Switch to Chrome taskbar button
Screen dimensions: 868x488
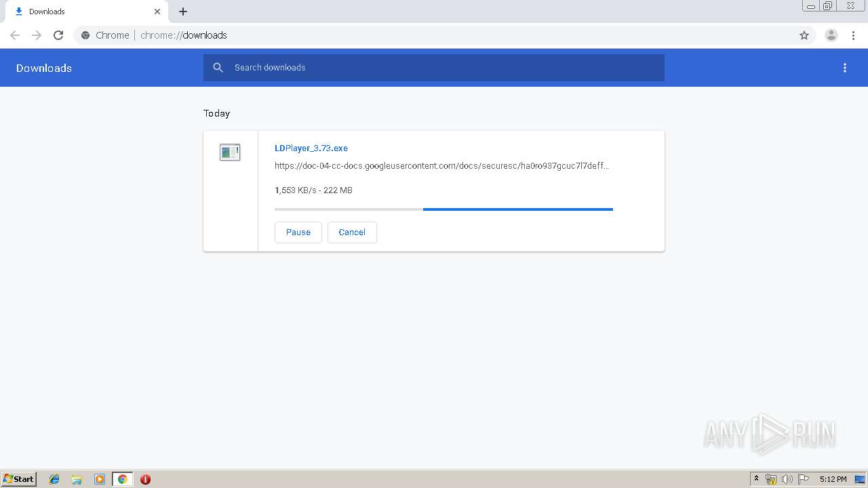(x=122, y=479)
